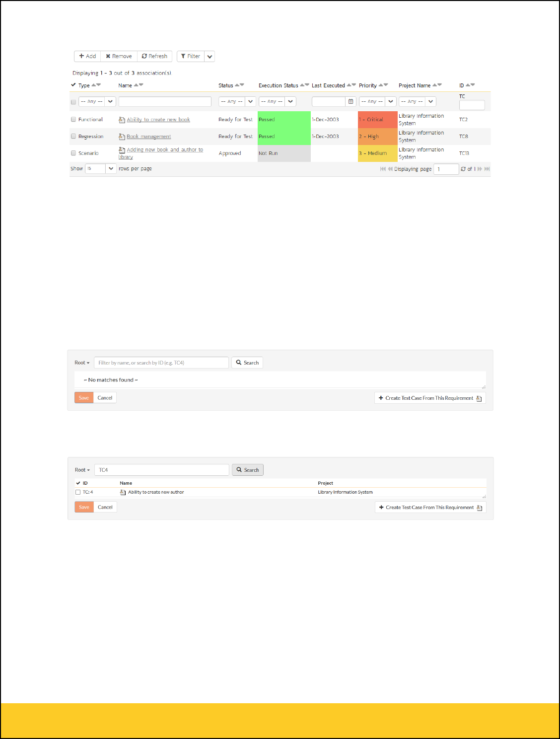The width and height of the screenshot is (560, 739).
Task: Click test case icon beside Ability to create new author
Action: (x=123, y=492)
